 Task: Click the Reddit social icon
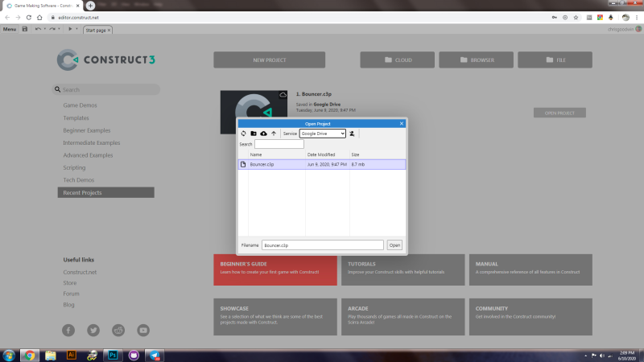118,330
